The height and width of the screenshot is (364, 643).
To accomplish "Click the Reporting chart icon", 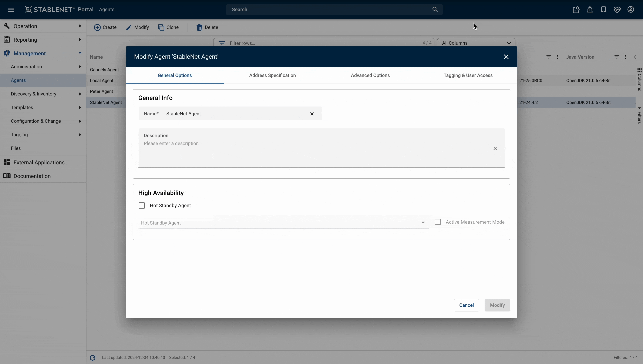I will pos(7,40).
